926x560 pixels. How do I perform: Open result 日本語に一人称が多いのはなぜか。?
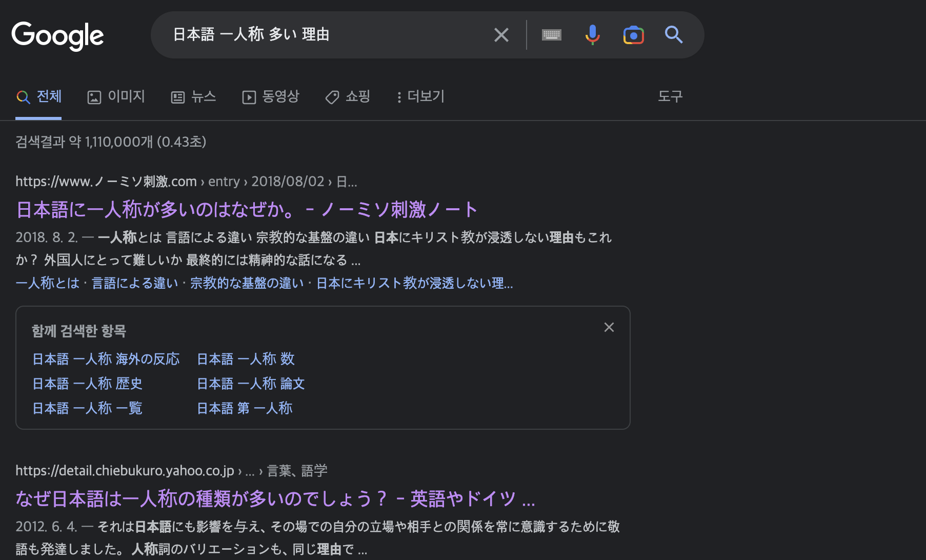pos(247,209)
